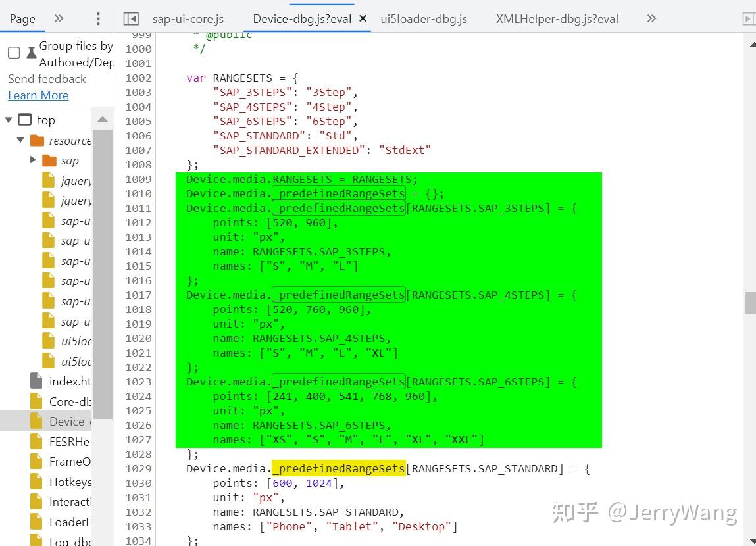Collapse the top tree node

coord(9,120)
